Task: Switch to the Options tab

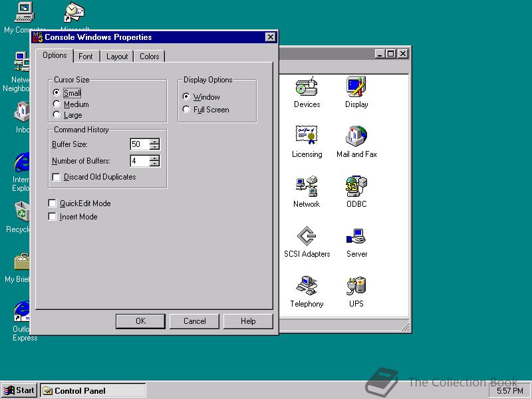Action: pos(55,55)
